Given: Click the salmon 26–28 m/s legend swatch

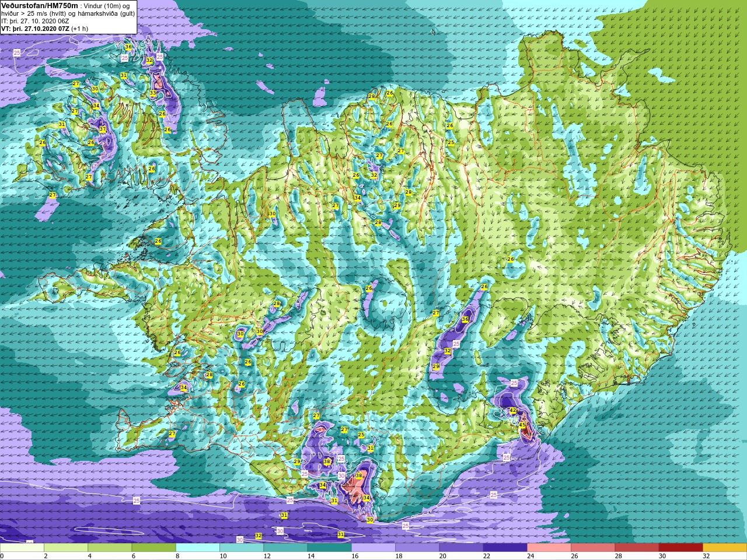Looking at the screenshot, I should 594,548.
